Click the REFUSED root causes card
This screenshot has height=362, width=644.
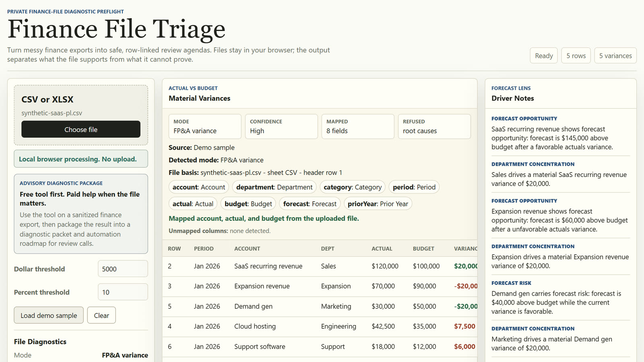pyautogui.click(x=434, y=126)
